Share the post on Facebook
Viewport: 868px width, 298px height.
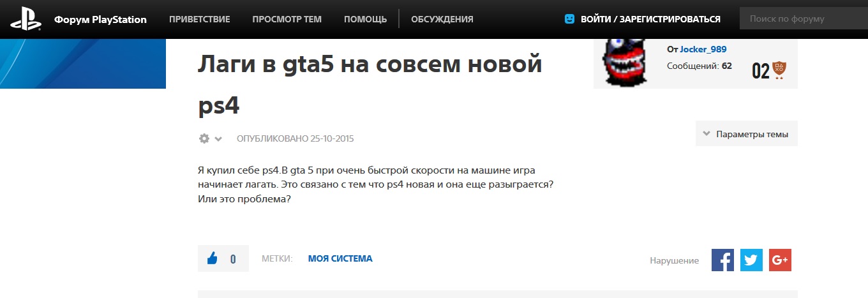(x=722, y=260)
